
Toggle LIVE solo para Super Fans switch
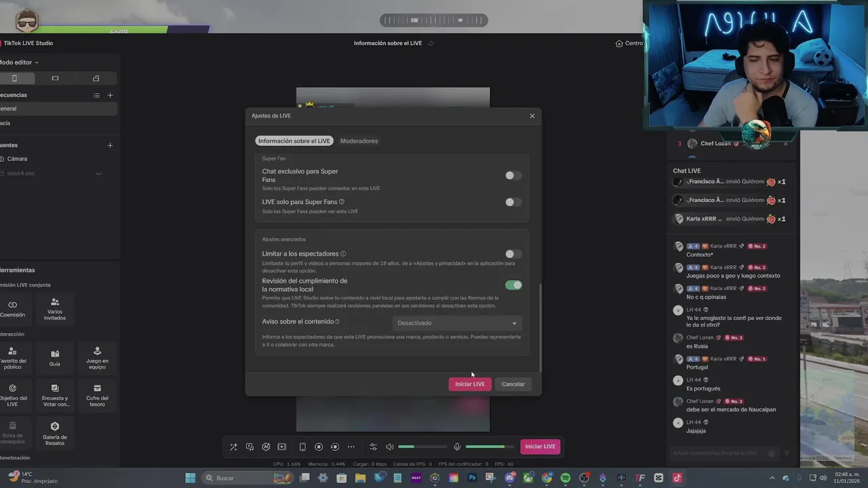[513, 202]
